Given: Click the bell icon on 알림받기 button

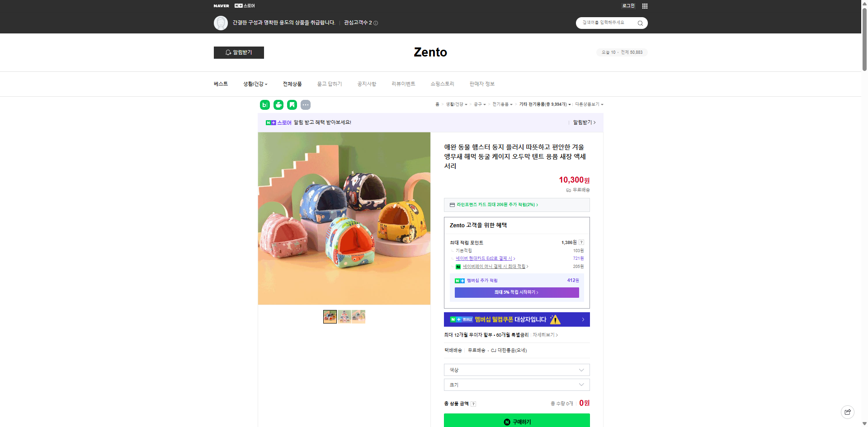Looking at the screenshot, I should point(228,52).
